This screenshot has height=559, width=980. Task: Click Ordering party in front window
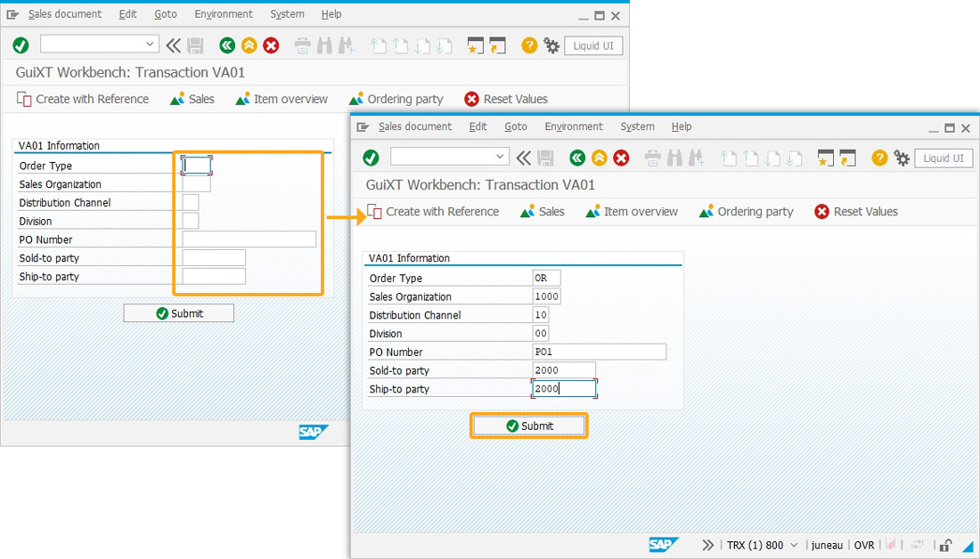point(747,212)
